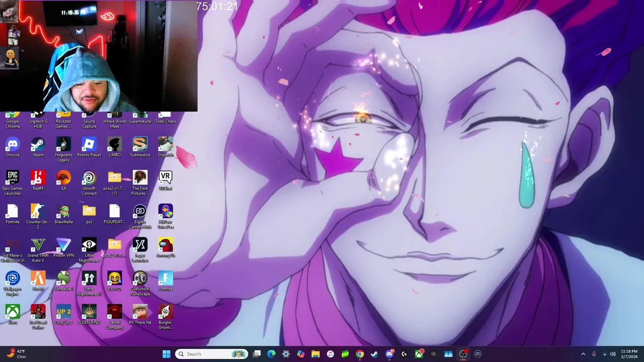This screenshot has height=362, width=644.
Task: Open Discord from the taskbar
Action: click(x=389, y=354)
